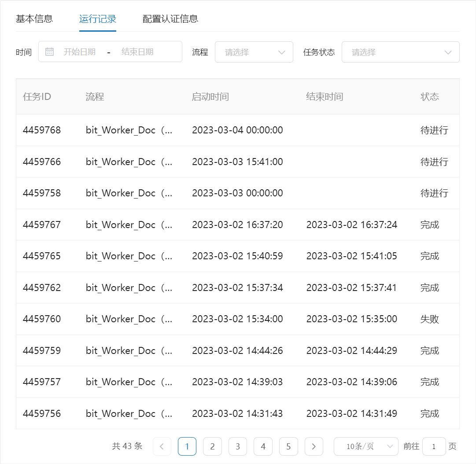Go to next page arrow
The height and width of the screenshot is (464, 476).
(314, 446)
